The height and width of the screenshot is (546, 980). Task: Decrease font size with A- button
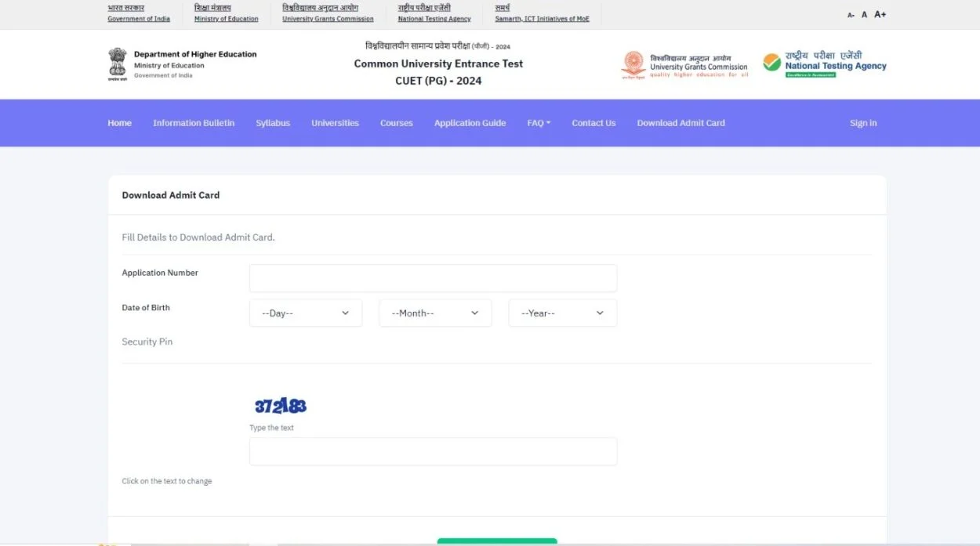point(851,15)
